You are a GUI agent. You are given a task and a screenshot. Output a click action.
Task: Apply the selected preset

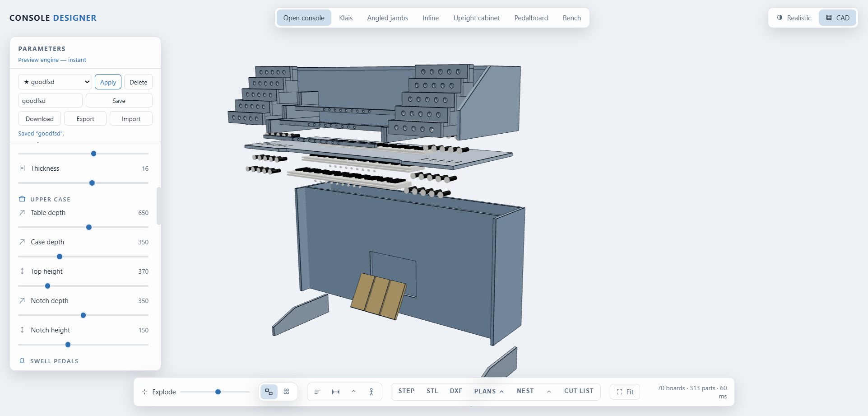pyautogui.click(x=108, y=82)
